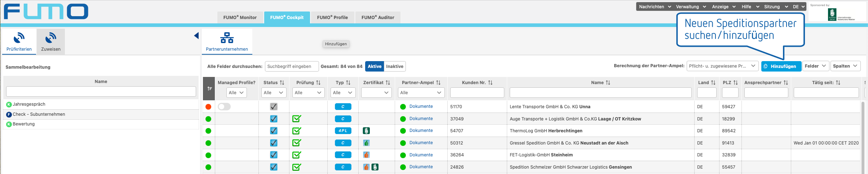Image resolution: width=868 pixels, height=174 pixels.
Task: Toggle Status checkbox for customer 36264
Action: (274, 155)
